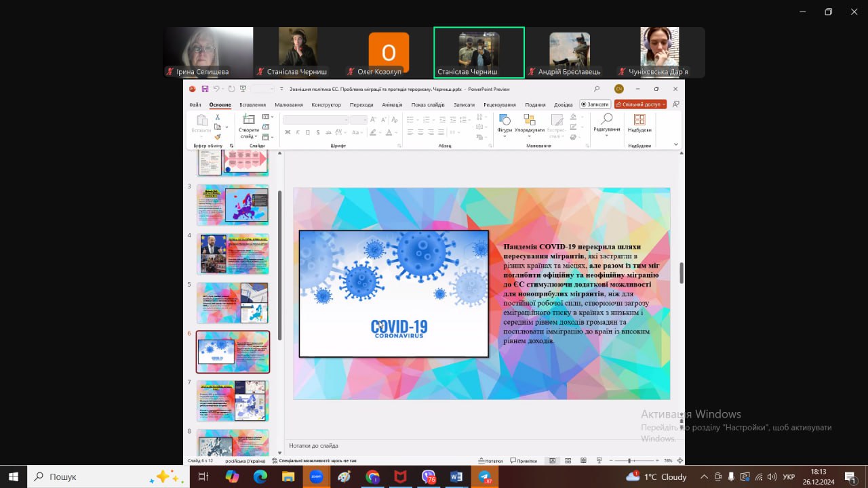Open Microsoft Edge from taskbar

click(260, 477)
